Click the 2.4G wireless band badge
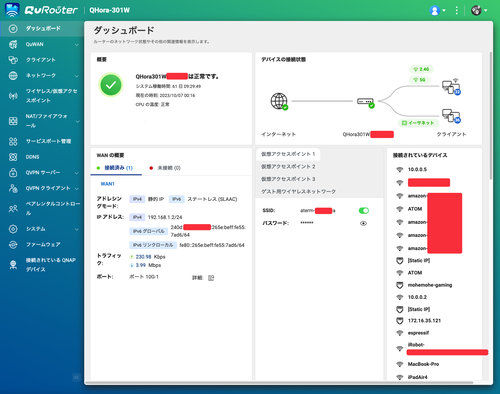The height and width of the screenshot is (394, 500). click(x=421, y=69)
